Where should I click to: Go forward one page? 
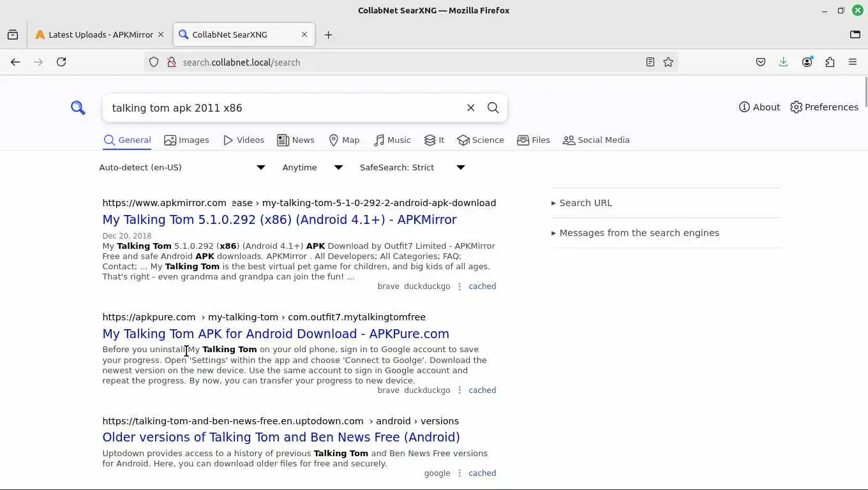coord(38,62)
